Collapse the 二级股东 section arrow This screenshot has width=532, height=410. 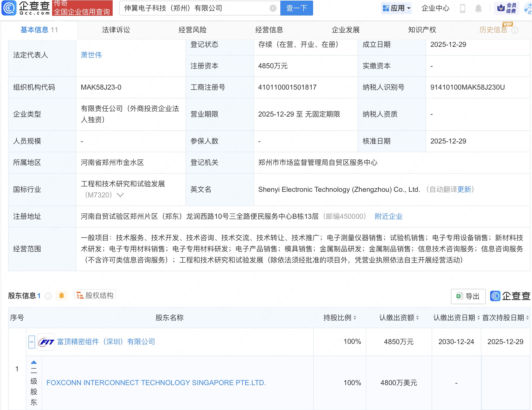pyautogui.click(x=34, y=362)
